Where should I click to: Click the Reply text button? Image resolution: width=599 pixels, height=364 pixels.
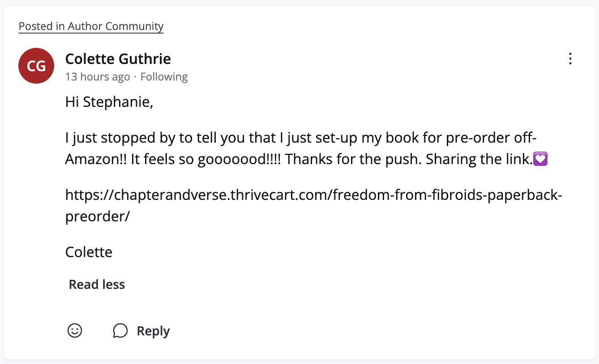pyautogui.click(x=153, y=331)
